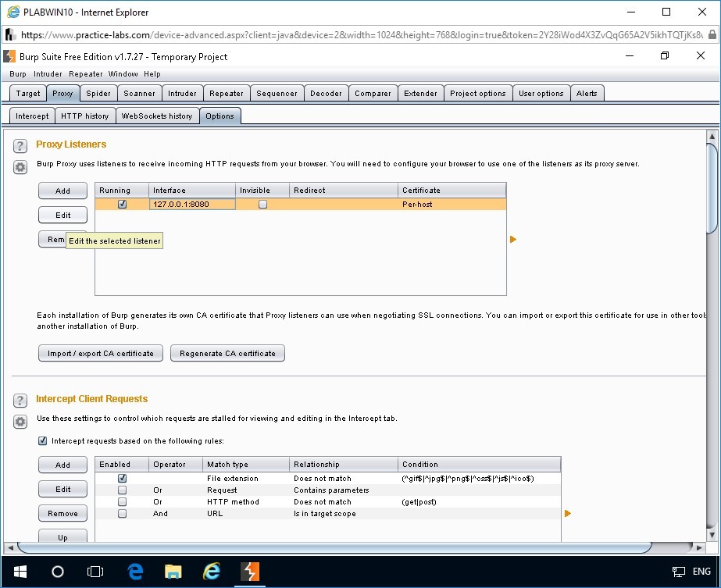Open File Explorer from the taskbar
The image size is (721, 588).
pyautogui.click(x=173, y=571)
